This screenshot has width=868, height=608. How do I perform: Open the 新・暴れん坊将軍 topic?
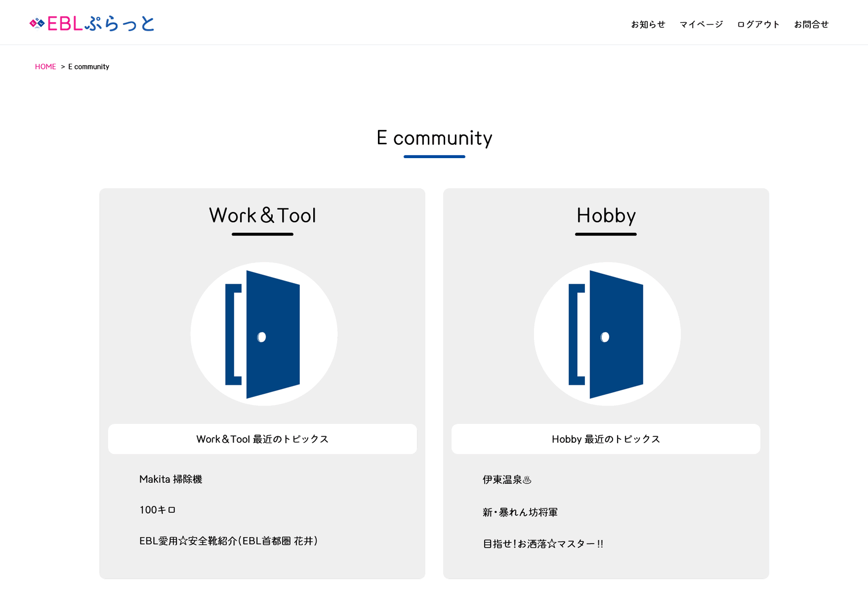click(x=520, y=512)
